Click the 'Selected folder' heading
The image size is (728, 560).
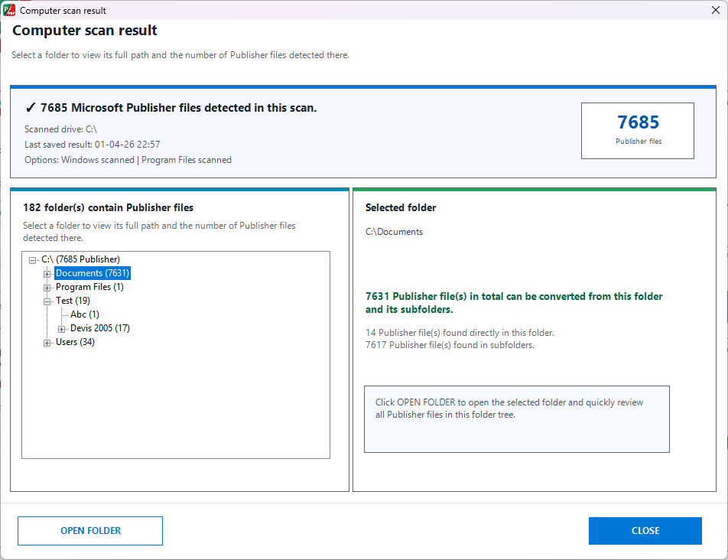click(401, 207)
